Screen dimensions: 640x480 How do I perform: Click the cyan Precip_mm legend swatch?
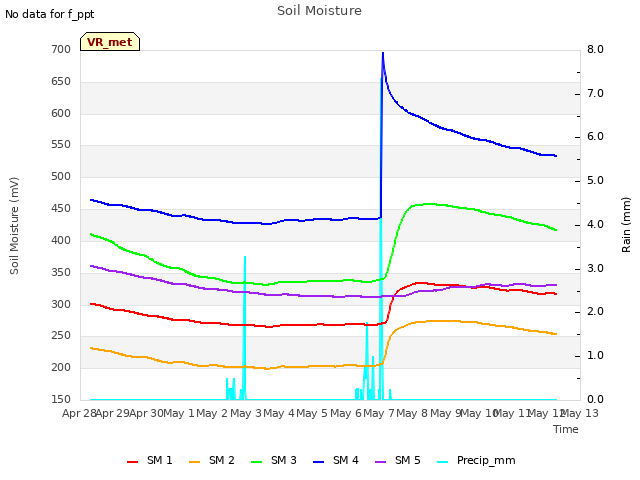tap(443, 462)
